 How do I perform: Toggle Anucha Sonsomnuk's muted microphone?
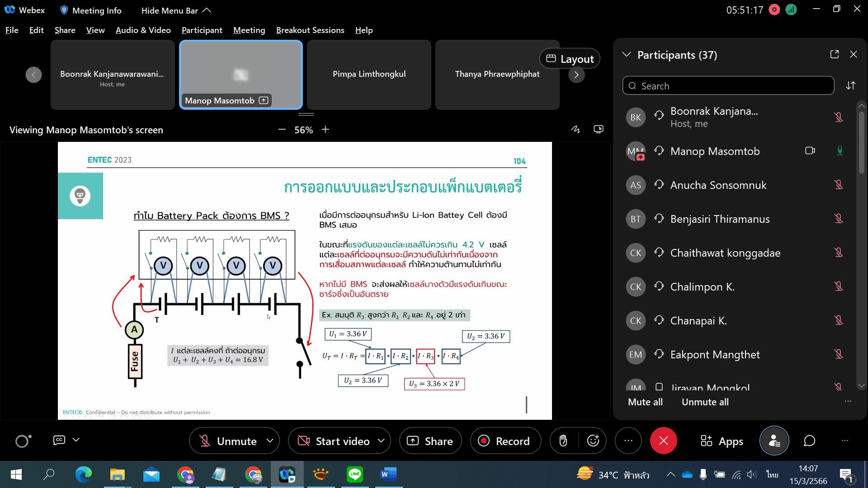point(839,185)
